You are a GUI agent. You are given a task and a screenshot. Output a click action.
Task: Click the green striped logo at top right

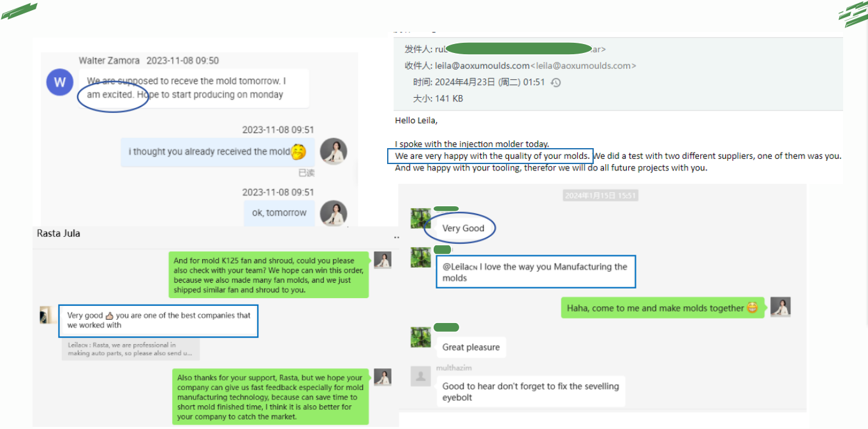coord(853,15)
